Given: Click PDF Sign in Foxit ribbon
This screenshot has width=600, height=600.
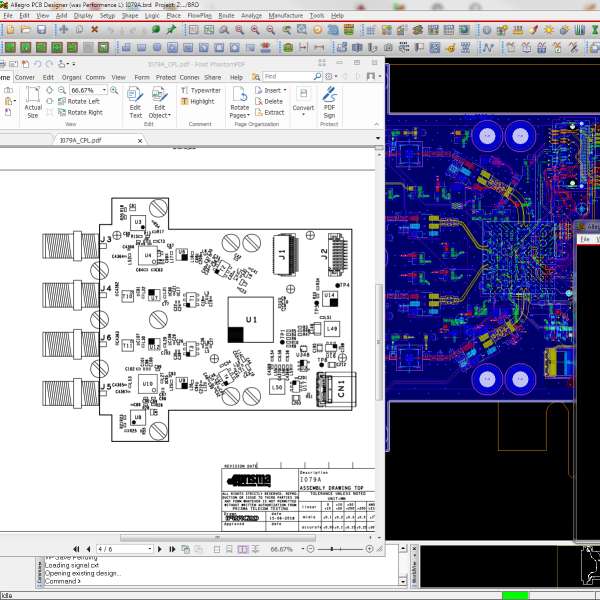Looking at the screenshot, I should coord(329,103).
